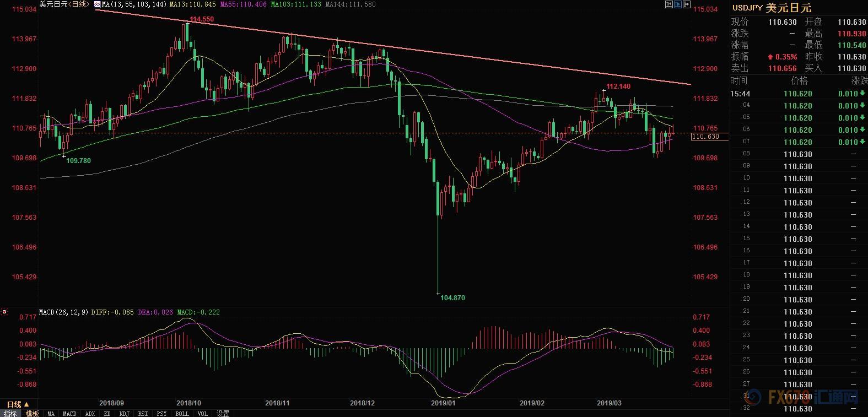The image size is (868, 417).
Task: Click the MA(13,55,103,144) parameters label
Action: (134, 4)
